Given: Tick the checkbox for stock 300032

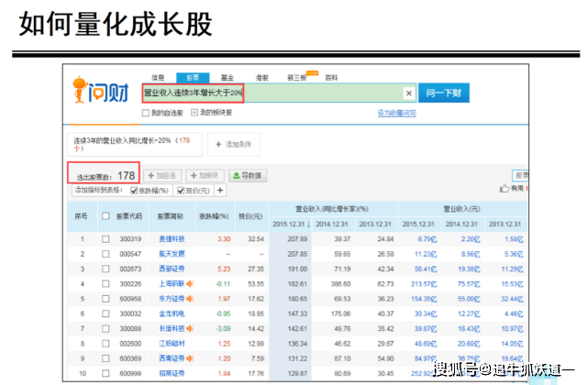Looking at the screenshot, I should tap(105, 313).
